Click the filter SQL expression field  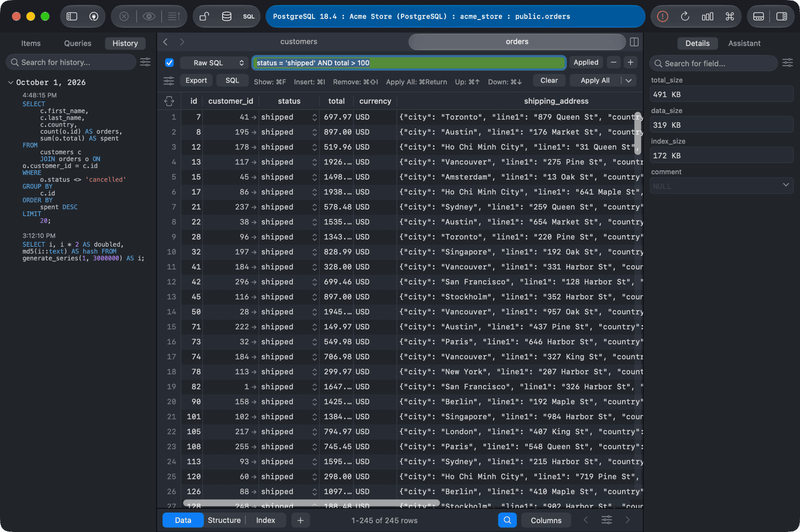tap(409, 62)
